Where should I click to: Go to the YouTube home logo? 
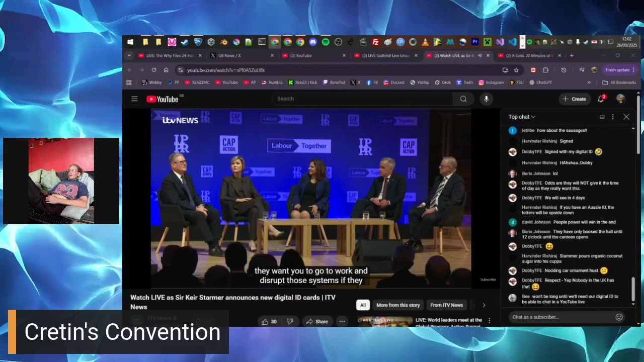[163, 99]
